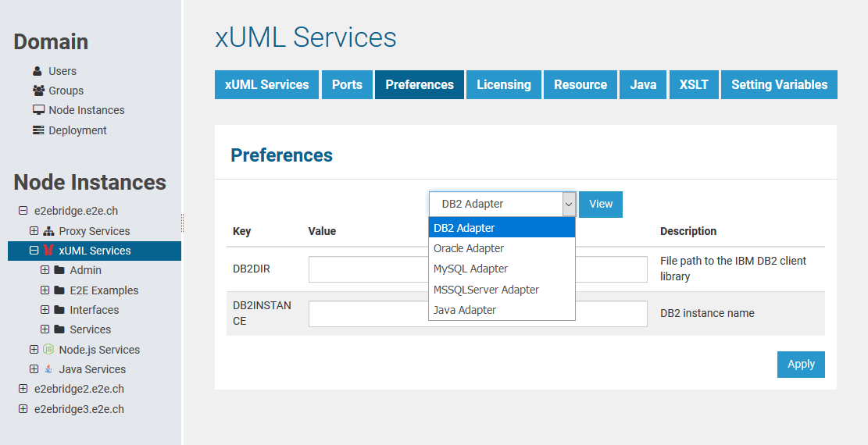Click the Node Instances monitor icon
The image size is (868, 445).
pos(38,110)
